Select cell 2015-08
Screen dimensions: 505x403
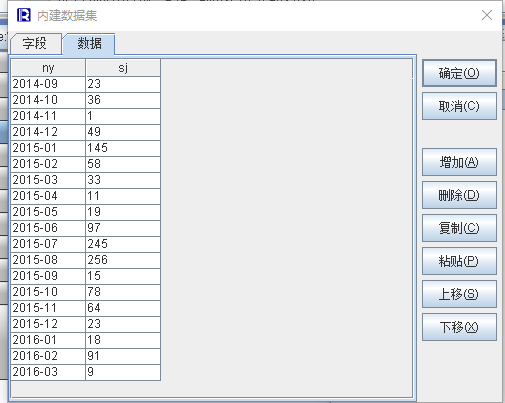(x=48, y=260)
